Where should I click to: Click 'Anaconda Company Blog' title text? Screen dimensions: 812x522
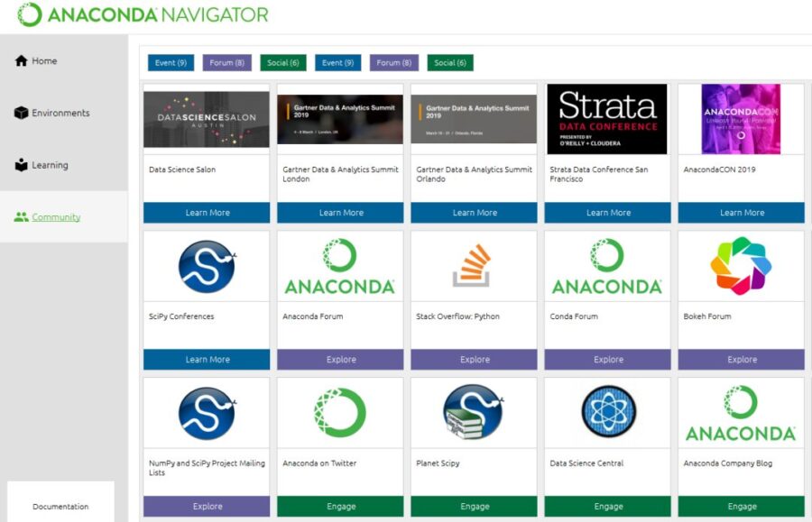(727, 463)
